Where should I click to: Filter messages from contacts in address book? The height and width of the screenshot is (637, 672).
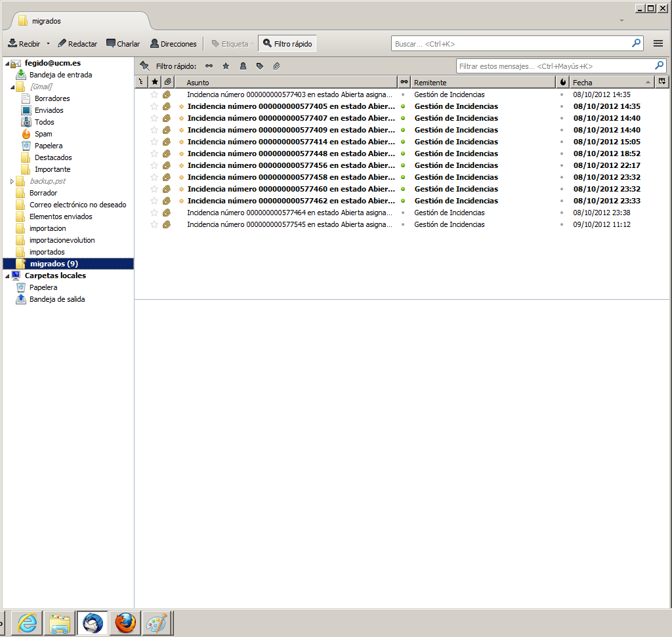(x=243, y=66)
